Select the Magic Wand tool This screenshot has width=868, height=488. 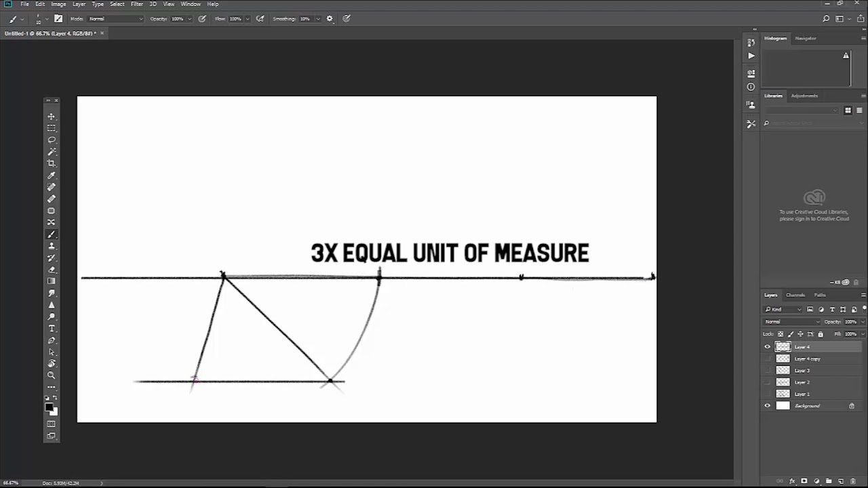(52, 152)
